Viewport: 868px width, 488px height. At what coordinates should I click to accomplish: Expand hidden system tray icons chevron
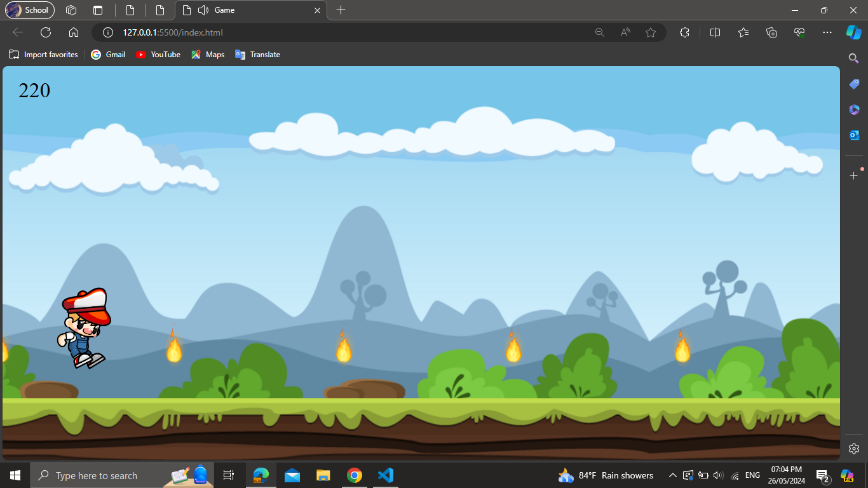673,475
